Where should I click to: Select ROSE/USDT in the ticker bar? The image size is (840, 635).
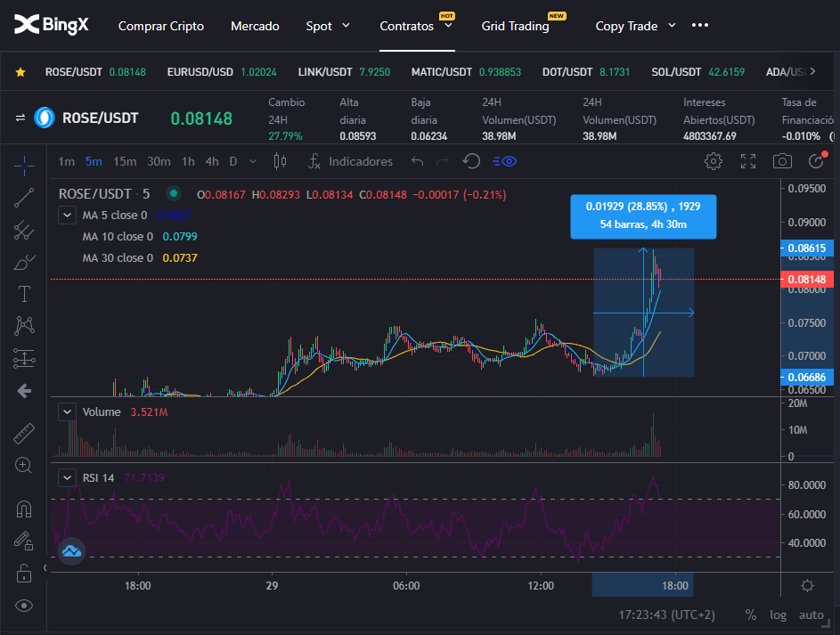[95, 72]
